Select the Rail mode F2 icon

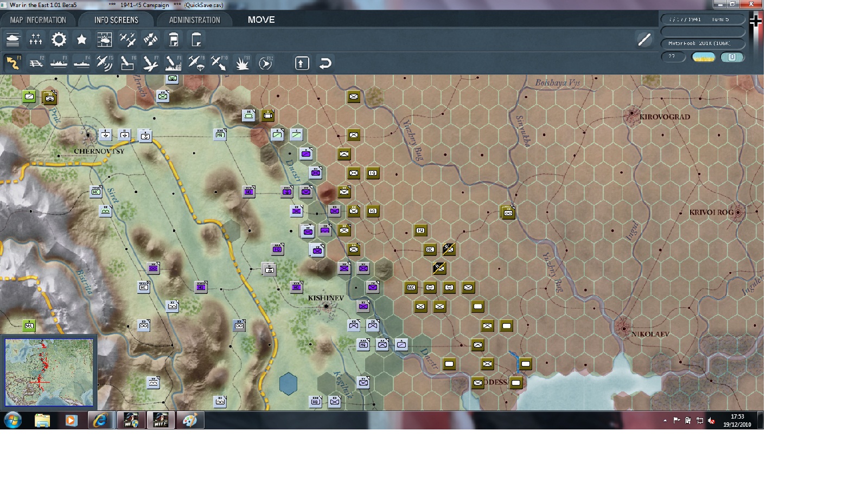click(x=36, y=63)
